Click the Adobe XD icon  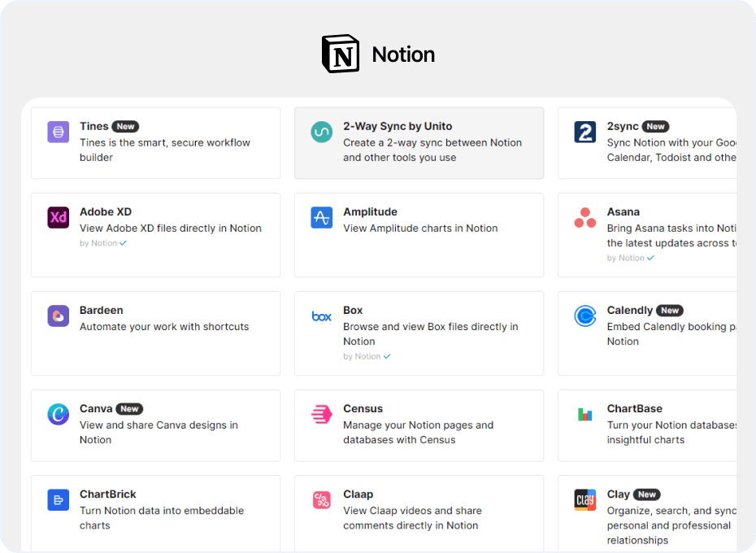58,217
